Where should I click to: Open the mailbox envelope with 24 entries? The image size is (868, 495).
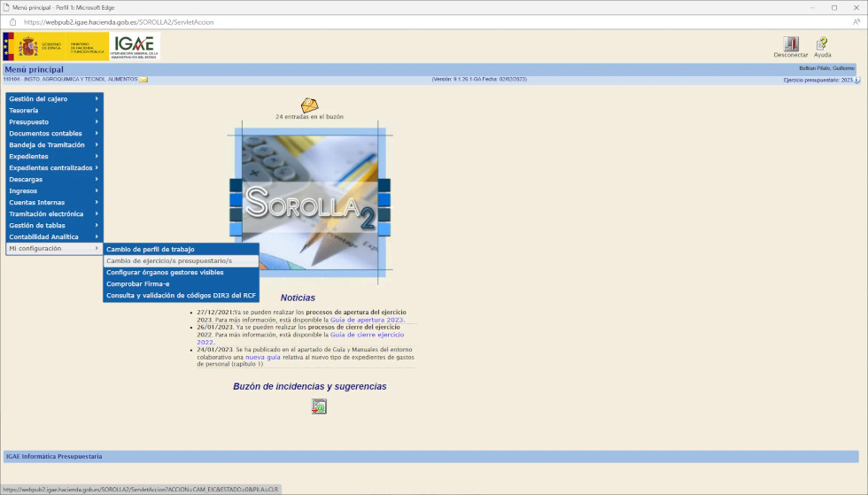[309, 105]
